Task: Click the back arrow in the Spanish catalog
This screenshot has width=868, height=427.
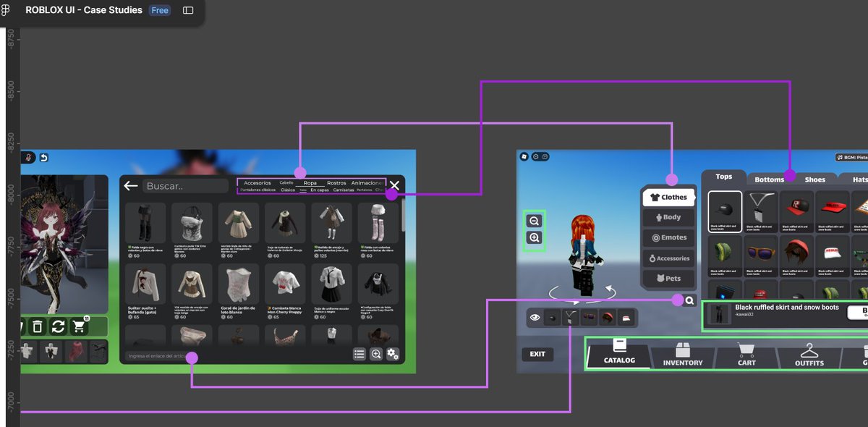Action: (130, 186)
